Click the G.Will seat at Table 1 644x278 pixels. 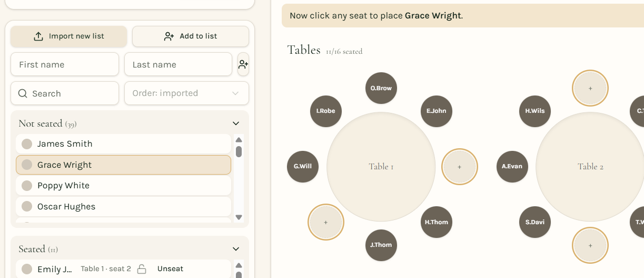303,167
